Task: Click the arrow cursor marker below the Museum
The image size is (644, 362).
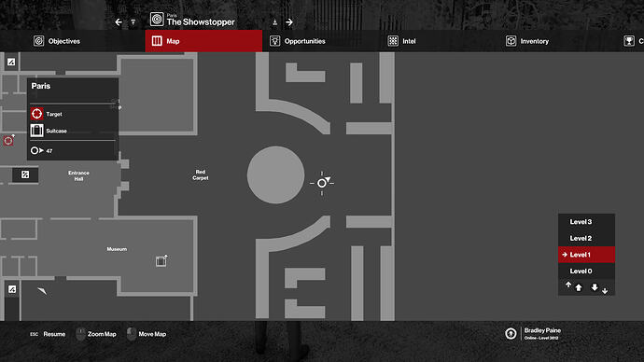Action: point(42,291)
